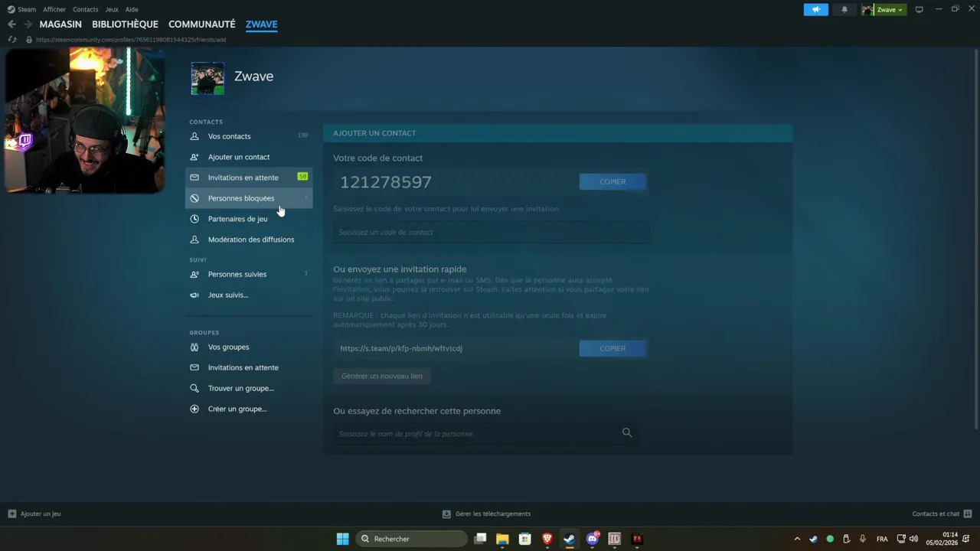Viewport: 980px width, 551px height.
Task: Click blocked circle icon beside Personnes bloquées
Action: point(194,198)
